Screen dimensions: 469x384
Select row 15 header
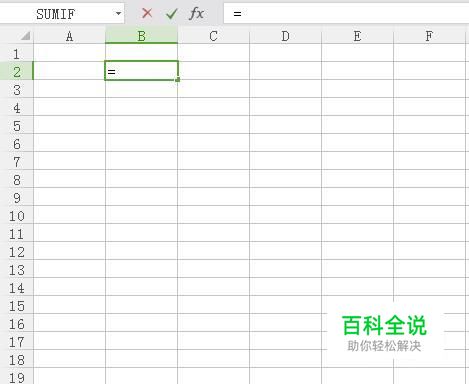[x=17, y=305]
